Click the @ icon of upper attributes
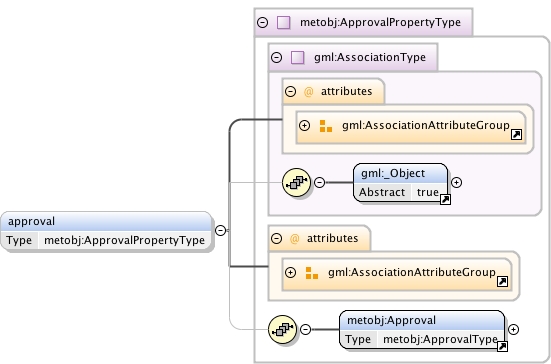 click(308, 92)
